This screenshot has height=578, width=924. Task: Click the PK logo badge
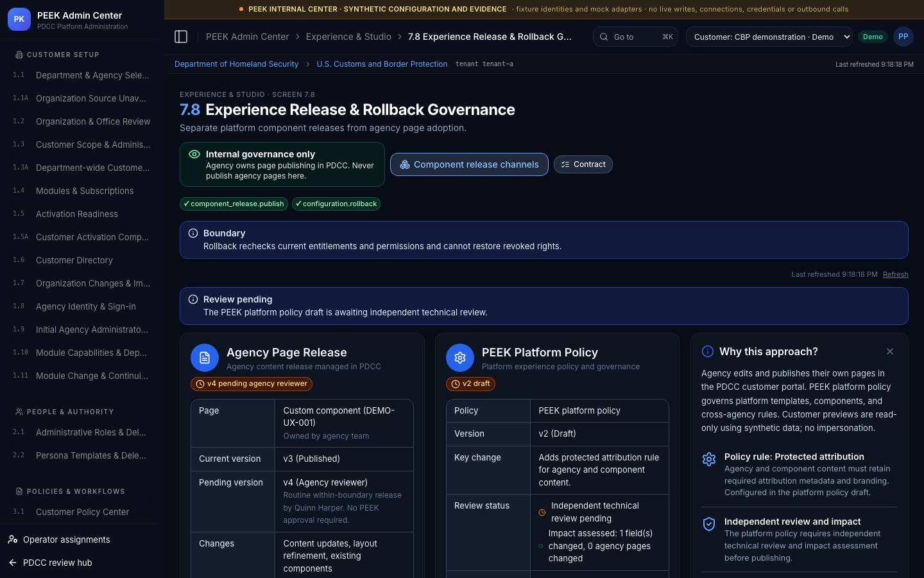coord(19,19)
